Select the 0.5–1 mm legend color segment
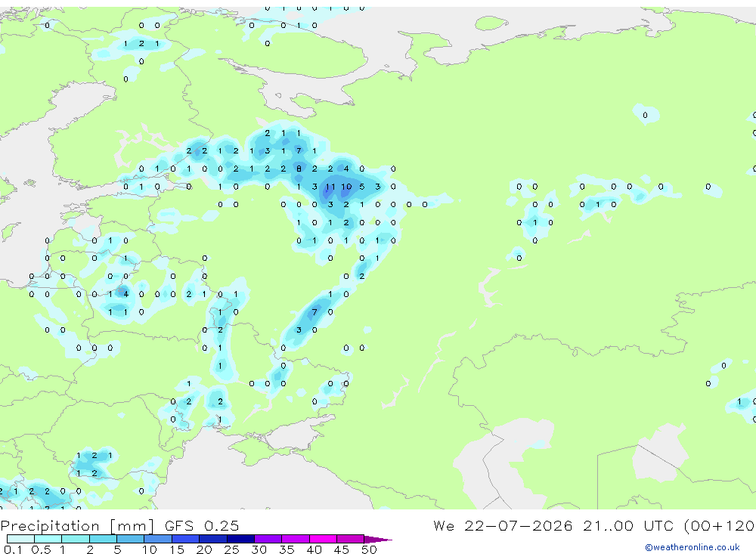The image size is (756, 554). tap(48, 539)
